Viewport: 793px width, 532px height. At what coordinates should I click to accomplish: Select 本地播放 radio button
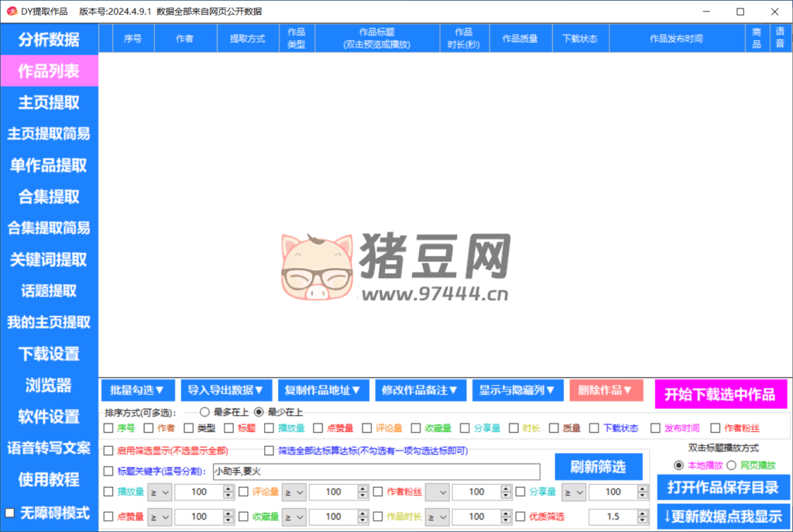(x=678, y=465)
